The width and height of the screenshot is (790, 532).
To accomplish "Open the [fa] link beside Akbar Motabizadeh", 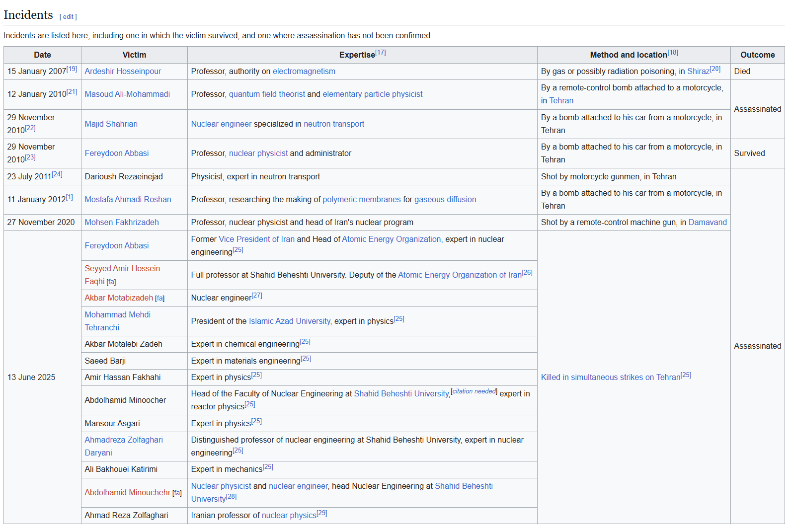I will coord(159,299).
